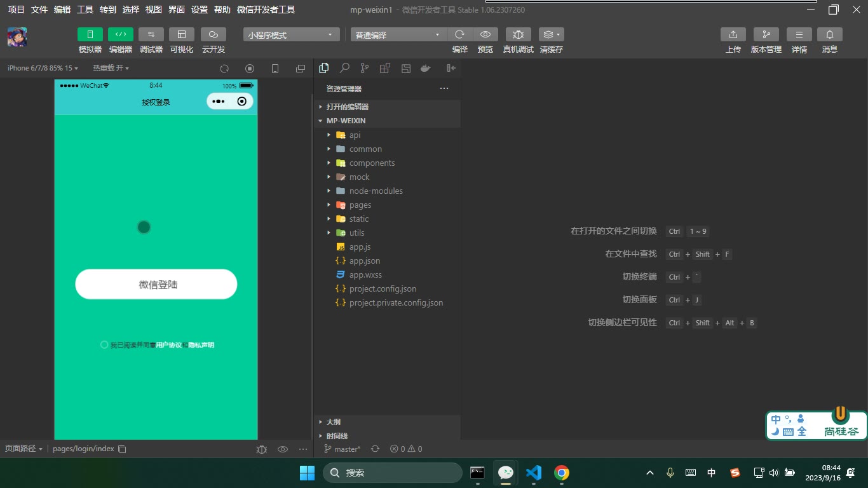Viewport: 868px width, 488px height.
Task: Expand the pages folder
Action: point(388,205)
